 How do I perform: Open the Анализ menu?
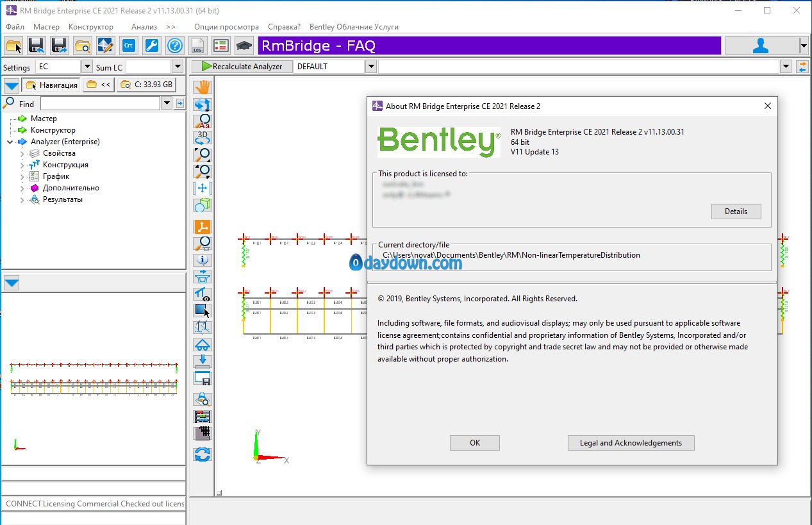(x=144, y=27)
